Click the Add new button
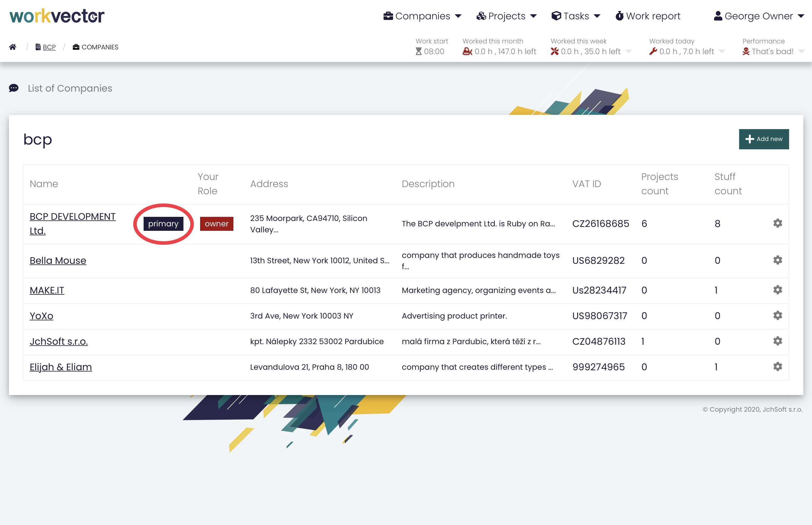812x525 pixels. click(764, 139)
